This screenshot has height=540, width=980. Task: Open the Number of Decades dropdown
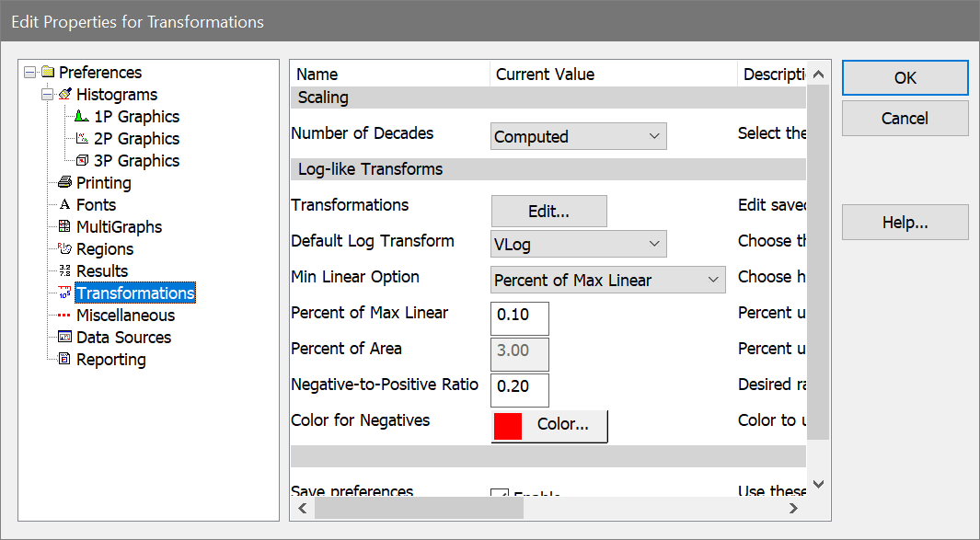click(x=578, y=137)
